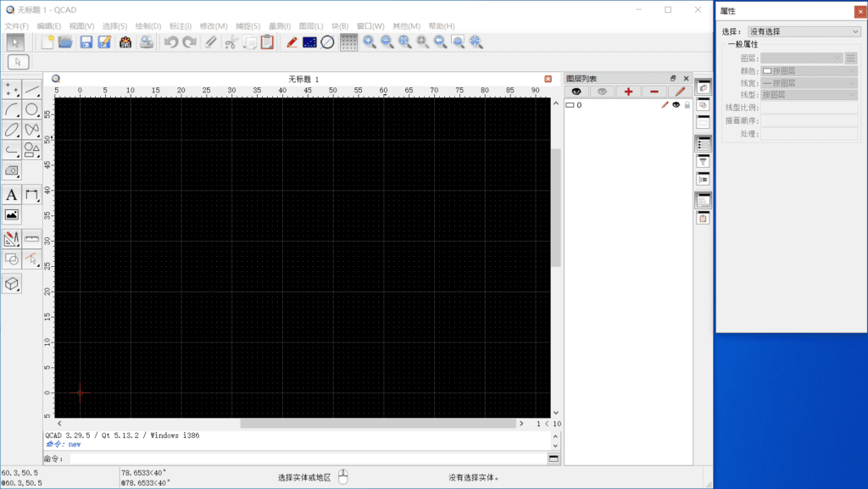The height and width of the screenshot is (489, 868).
Task: Toggle draft mode with red pencil icon
Action: tap(292, 42)
